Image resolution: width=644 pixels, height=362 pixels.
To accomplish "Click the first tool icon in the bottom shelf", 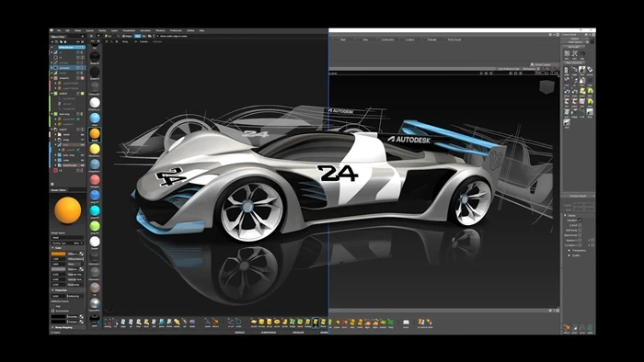I will [x=108, y=322].
